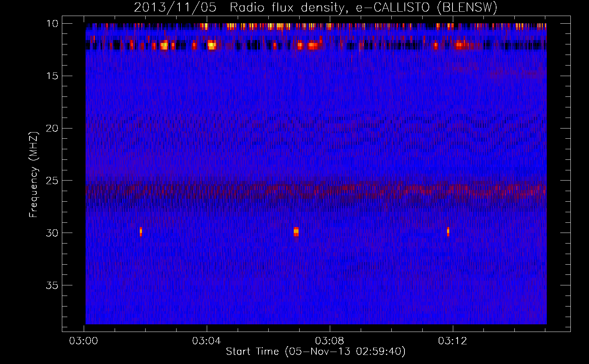Image resolution: width=589 pixels, height=364 pixels.
Task: Click the 30 MHz burst near 03:02
Action: pos(141,232)
